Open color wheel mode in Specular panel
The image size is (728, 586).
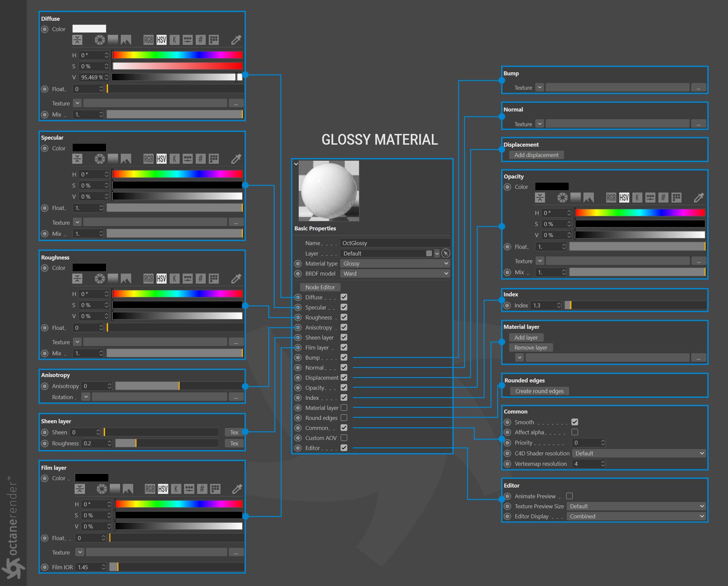[x=100, y=159]
